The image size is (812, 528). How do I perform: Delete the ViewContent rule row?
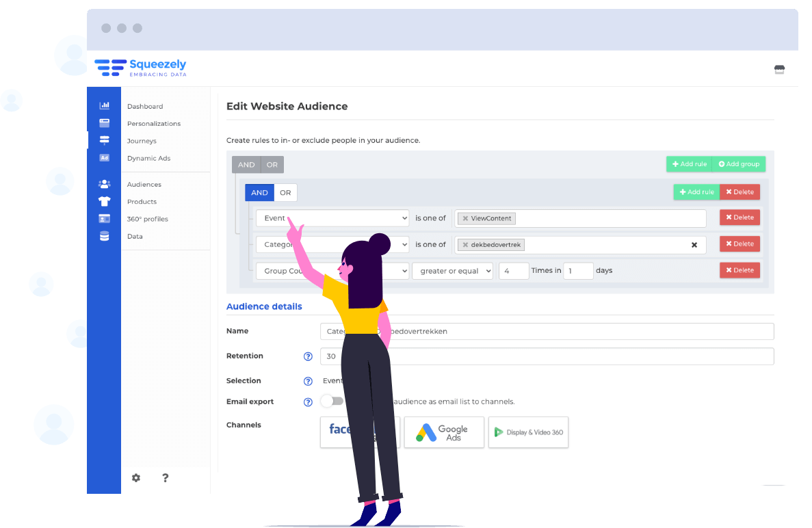[739, 217]
